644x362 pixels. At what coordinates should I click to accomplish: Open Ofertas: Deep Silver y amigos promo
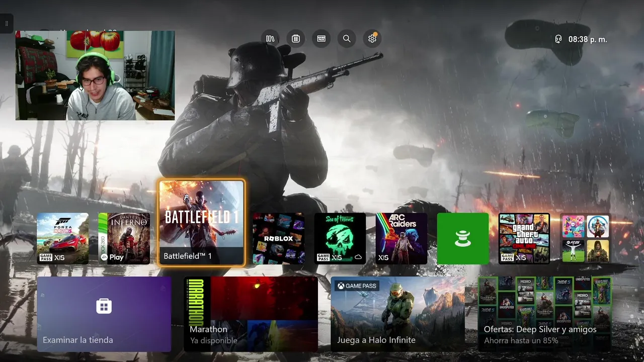[x=544, y=314]
